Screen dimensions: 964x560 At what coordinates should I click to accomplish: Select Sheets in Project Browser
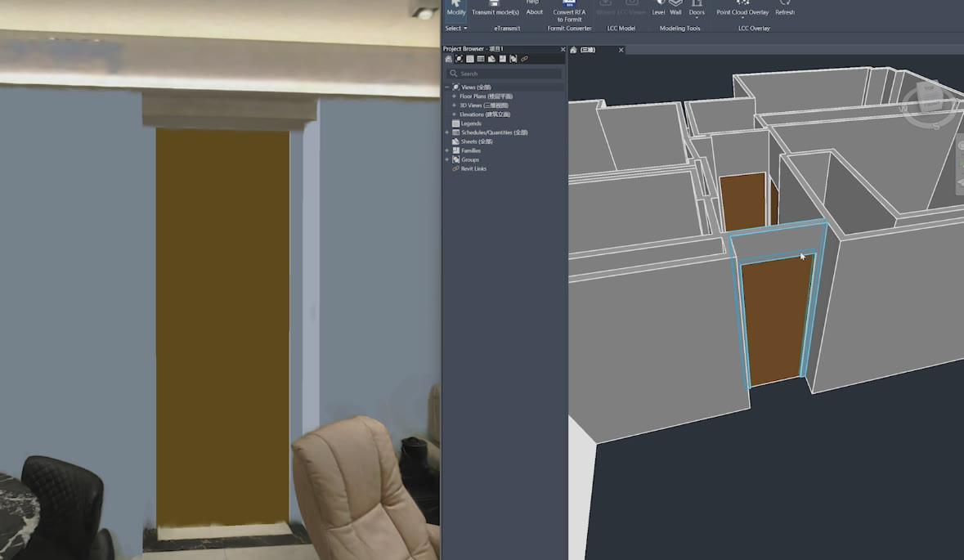coord(477,141)
